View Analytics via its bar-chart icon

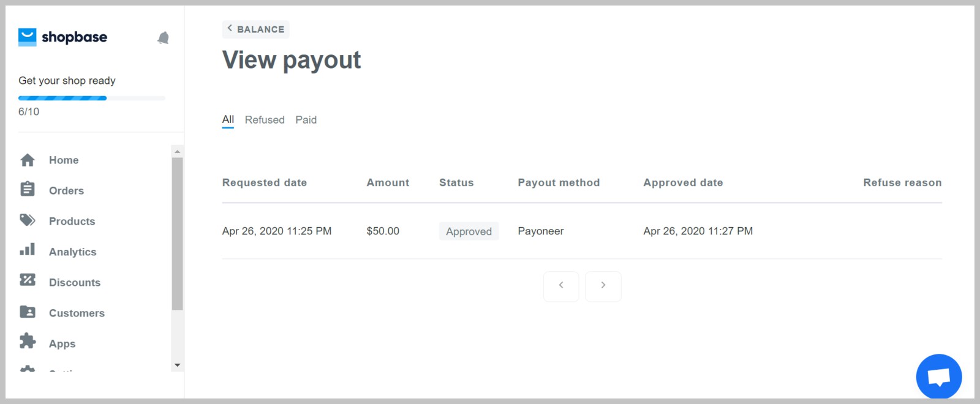click(x=28, y=250)
